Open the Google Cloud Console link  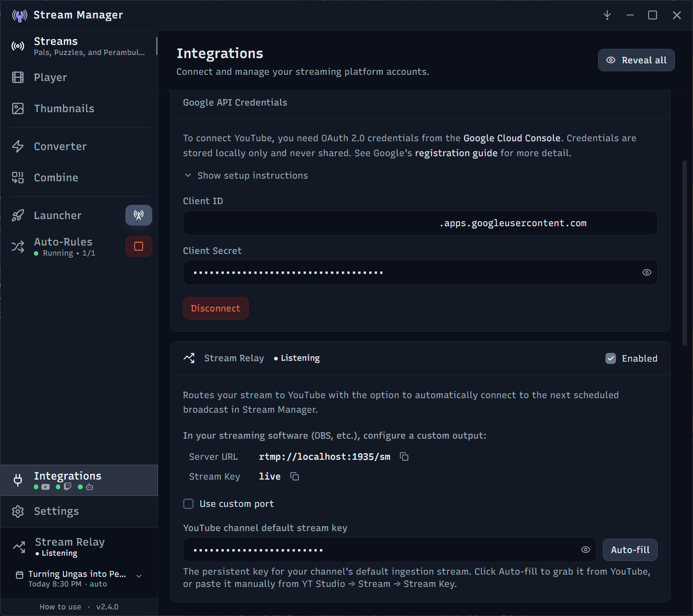point(512,138)
